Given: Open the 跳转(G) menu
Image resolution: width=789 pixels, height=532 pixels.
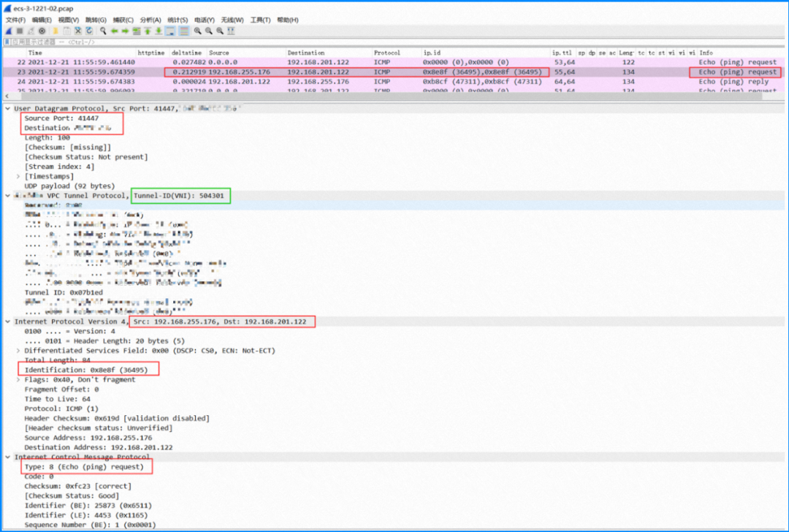Looking at the screenshot, I should pyautogui.click(x=96, y=20).
